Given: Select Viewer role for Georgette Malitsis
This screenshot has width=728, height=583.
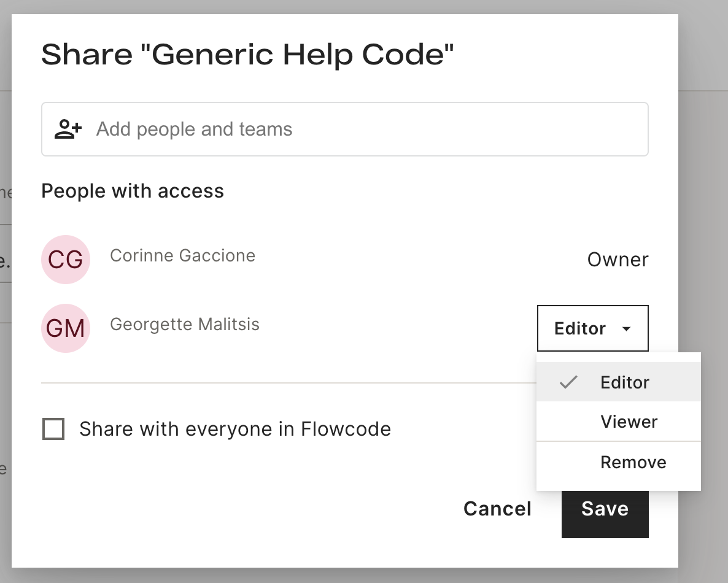Looking at the screenshot, I should pyautogui.click(x=618, y=422).
